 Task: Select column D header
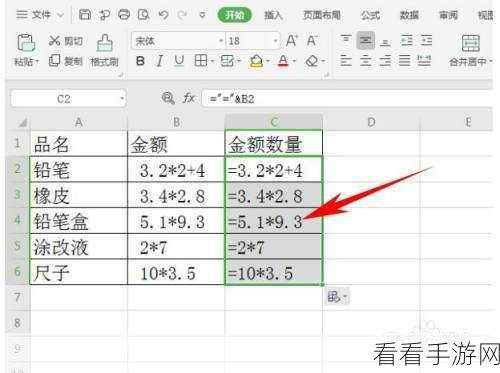371,122
